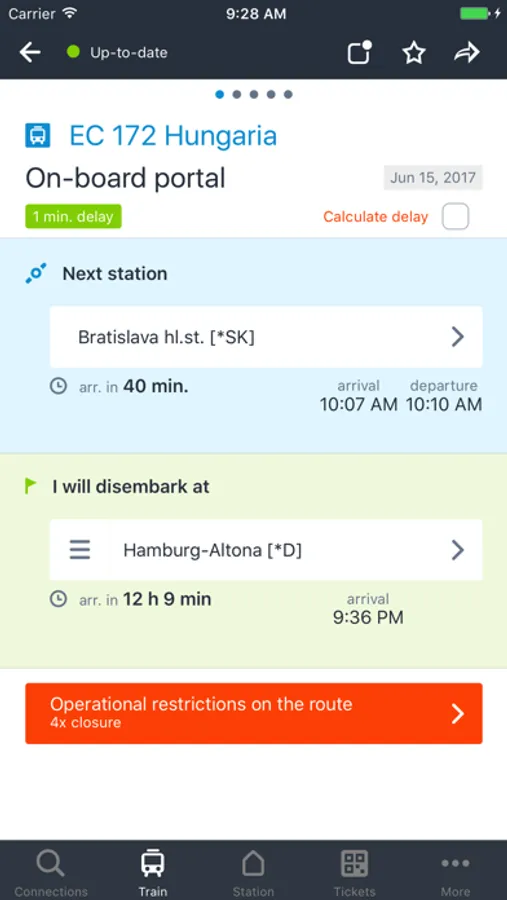The image size is (507, 900).
Task: Tap the green flag disembark icon
Action: pyautogui.click(x=31, y=487)
